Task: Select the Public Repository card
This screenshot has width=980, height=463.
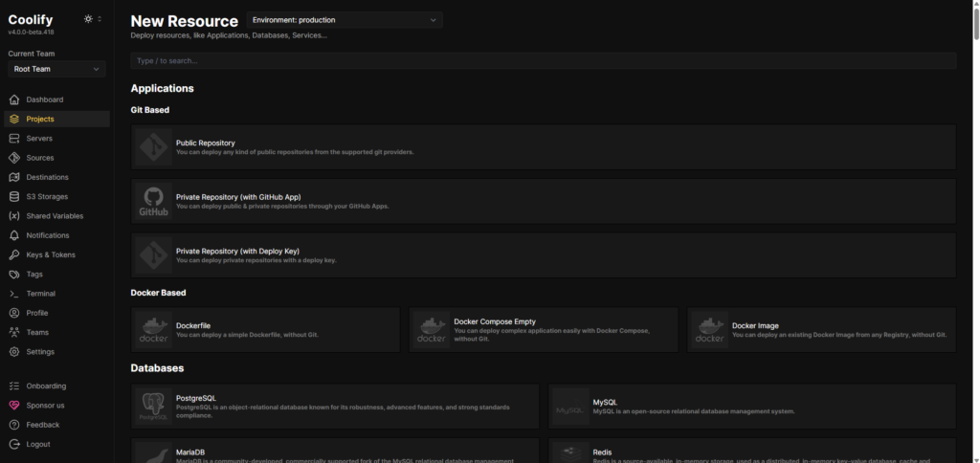Action: click(x=544, y=146)
